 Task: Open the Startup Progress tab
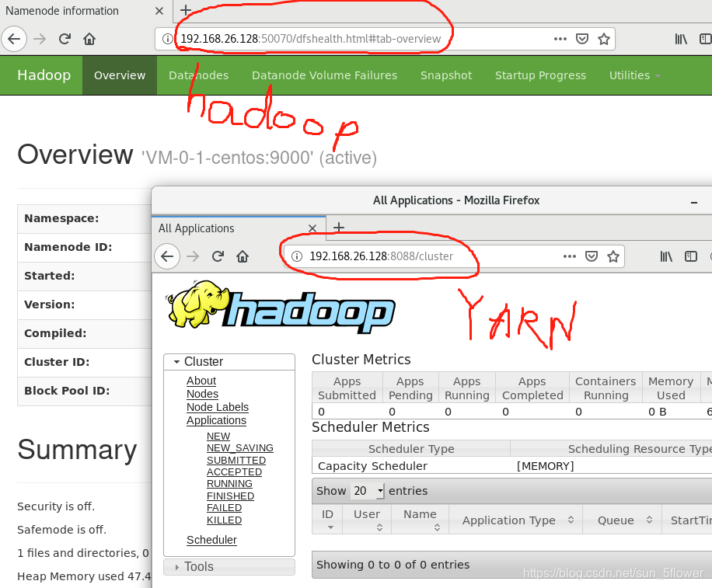(540, 75)
